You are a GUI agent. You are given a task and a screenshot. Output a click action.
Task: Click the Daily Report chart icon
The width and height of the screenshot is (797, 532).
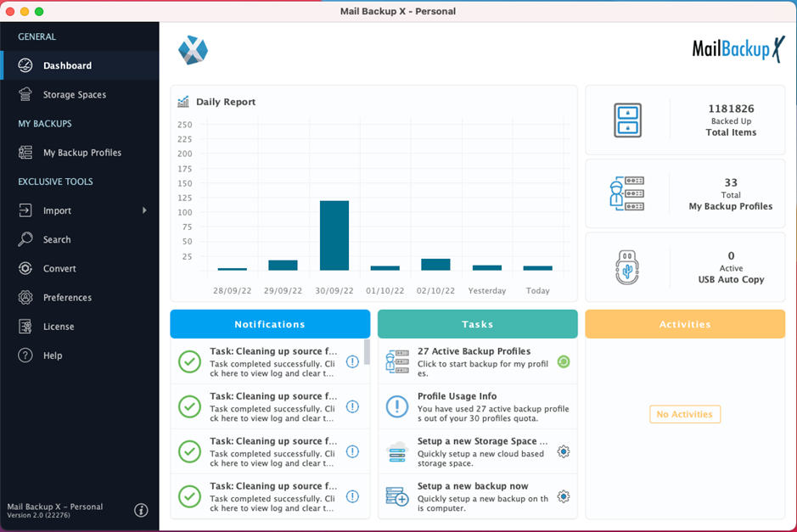coord(183,102)
